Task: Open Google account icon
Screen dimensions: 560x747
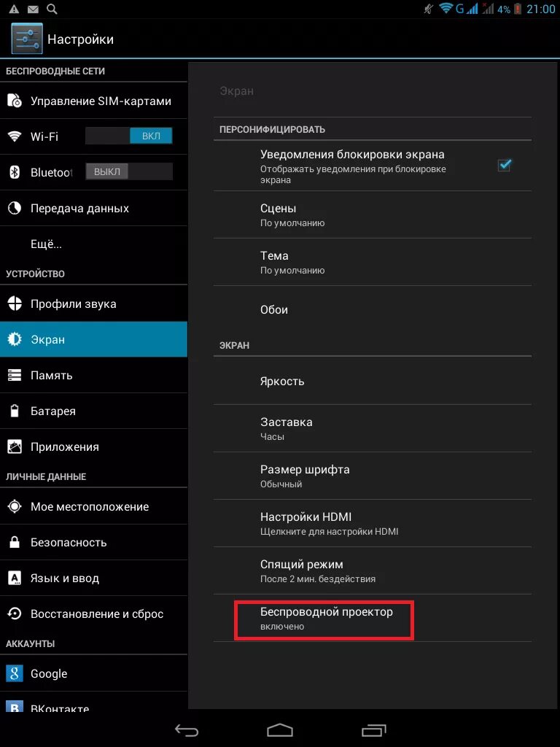Action: (15, 673)
